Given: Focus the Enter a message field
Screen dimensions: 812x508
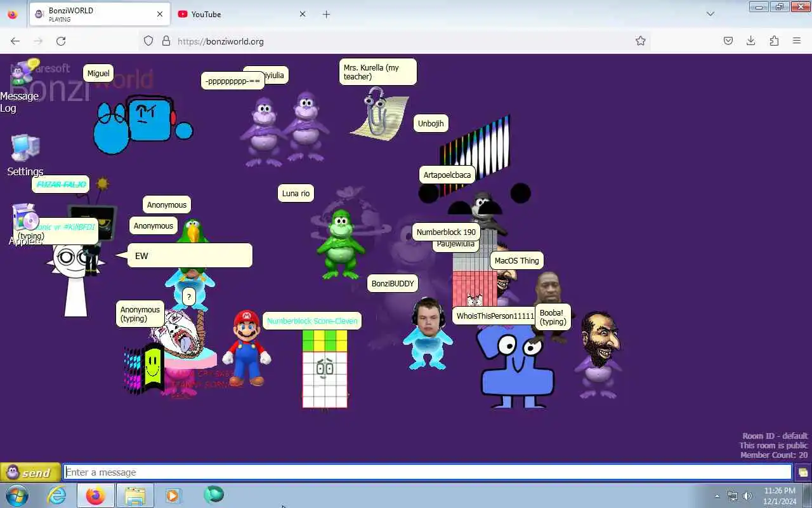Looking at the screenshot, I should coord(428,472).
